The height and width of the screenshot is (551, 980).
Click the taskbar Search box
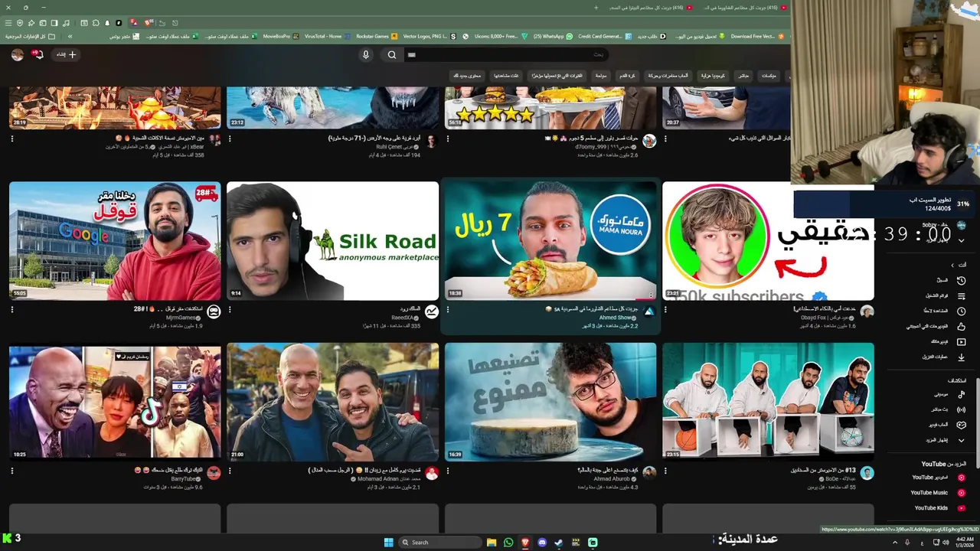coord(441,543)
